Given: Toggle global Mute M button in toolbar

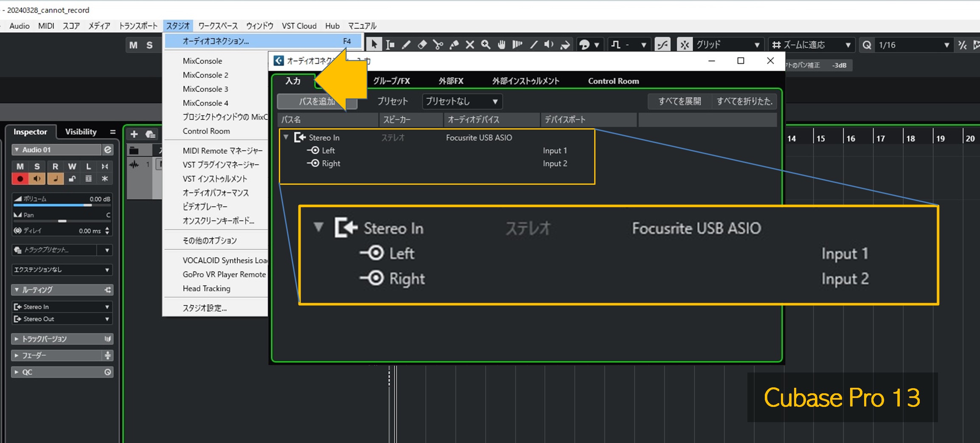Looking at the screenshot, I should coord(133,45).
